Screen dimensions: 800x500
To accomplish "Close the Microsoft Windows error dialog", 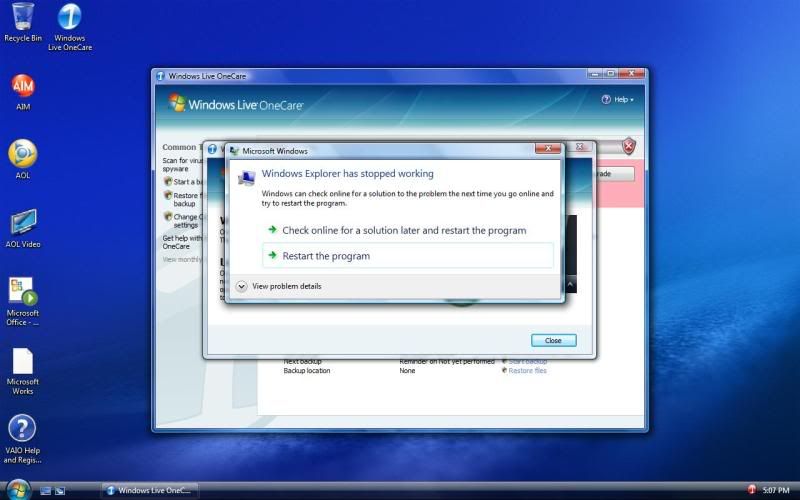I will coord(548,148).
